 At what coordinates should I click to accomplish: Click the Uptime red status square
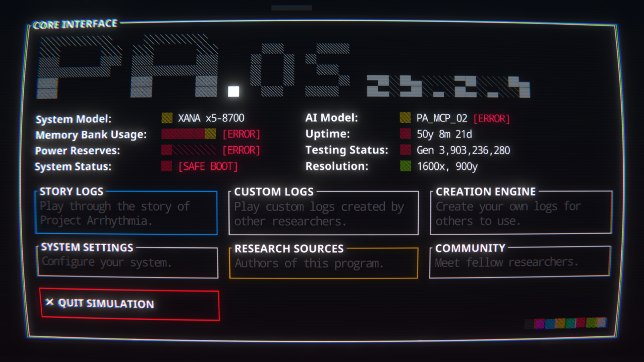point(405,134)
